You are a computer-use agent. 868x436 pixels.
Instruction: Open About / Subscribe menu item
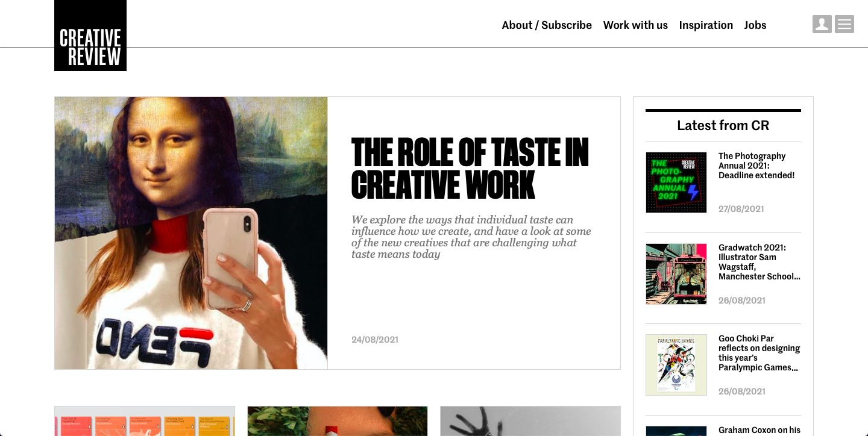547,25
